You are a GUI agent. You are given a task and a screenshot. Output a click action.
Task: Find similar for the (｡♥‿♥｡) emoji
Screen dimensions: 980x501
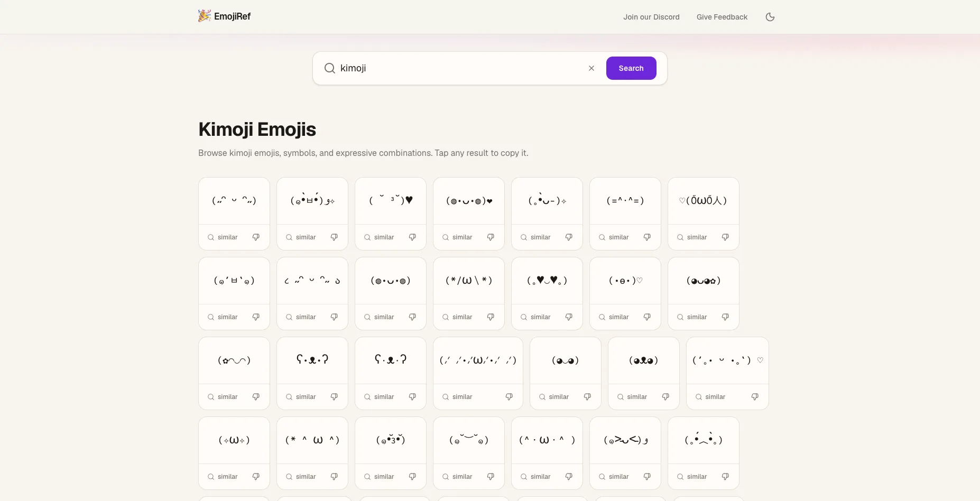535,317
